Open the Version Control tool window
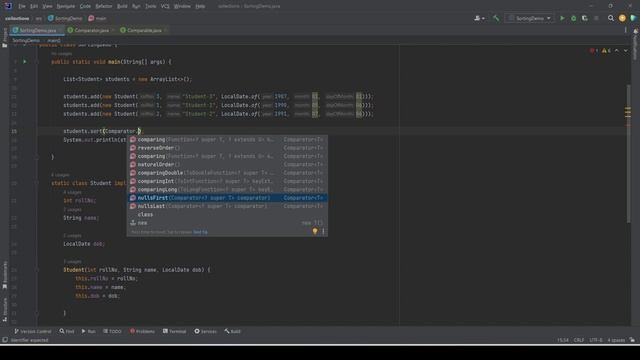Viewport: 640px width, 360px height. pos(33,331)
